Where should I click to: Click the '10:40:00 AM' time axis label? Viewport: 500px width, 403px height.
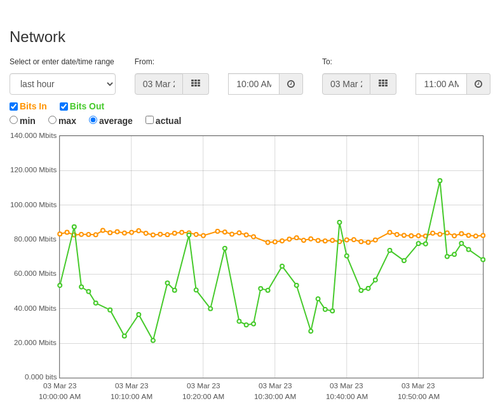347,397
